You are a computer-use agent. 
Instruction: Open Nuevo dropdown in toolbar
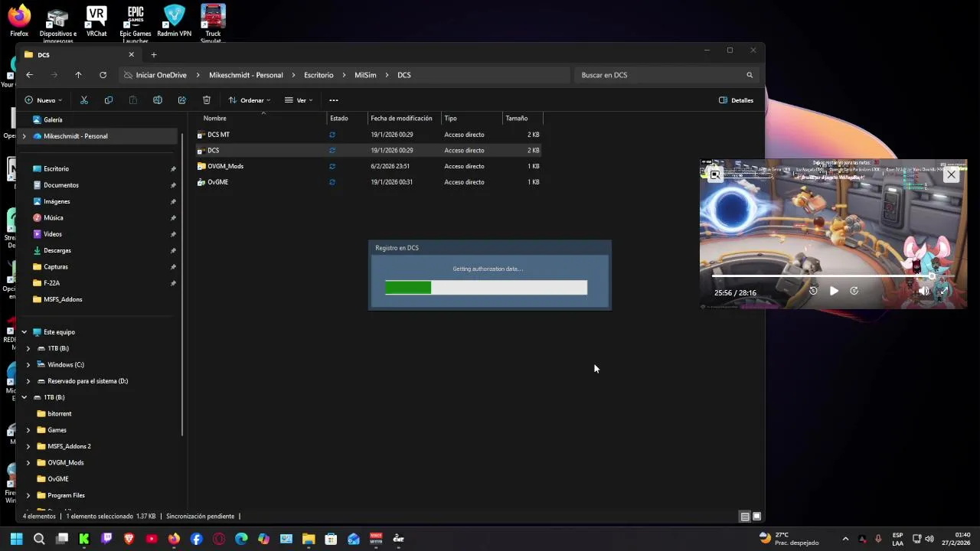pyautogui.click(x=44, y=100)
